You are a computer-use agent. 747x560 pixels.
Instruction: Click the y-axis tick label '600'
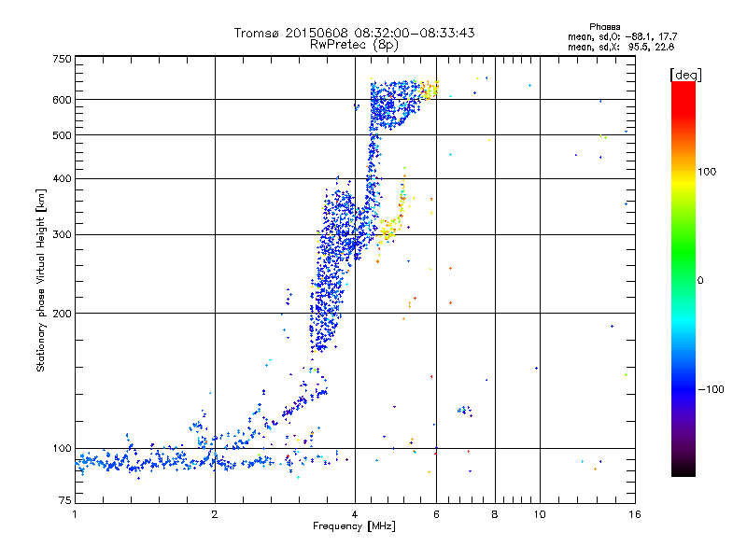63,100
